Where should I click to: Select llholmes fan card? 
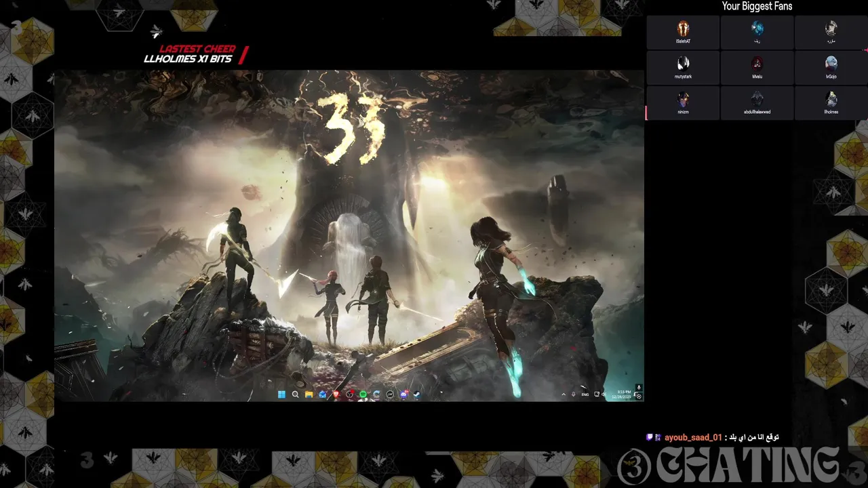tap(831, 102)
